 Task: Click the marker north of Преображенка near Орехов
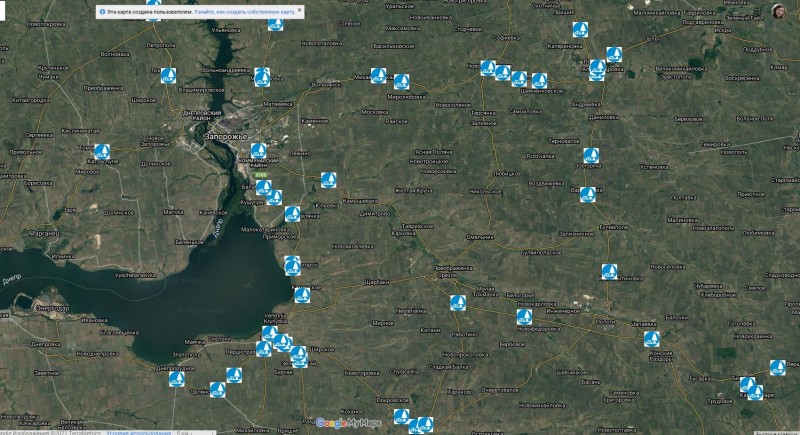pos(455,303)
